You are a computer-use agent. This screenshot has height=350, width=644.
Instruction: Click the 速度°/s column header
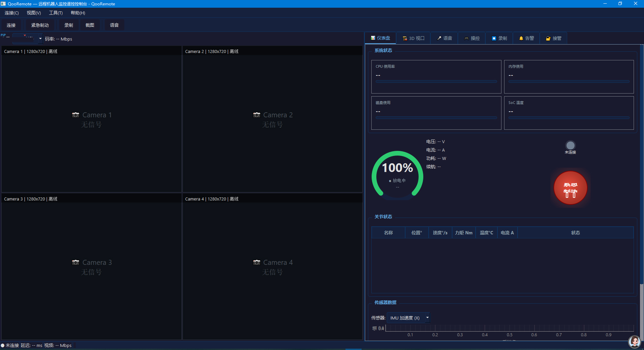tap(440, 233)
